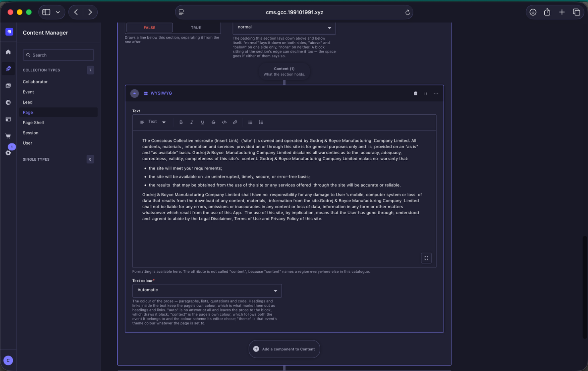This screenshot has width=588, height=371.
Task: Delete the WYSIWYG component
Action: click(415, 93)
